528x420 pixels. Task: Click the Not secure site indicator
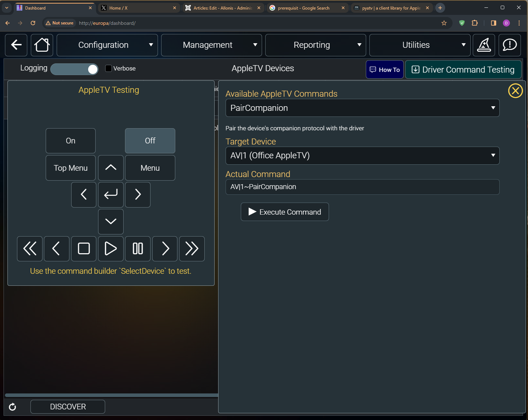pyautogui.click(x=59, y=23)
